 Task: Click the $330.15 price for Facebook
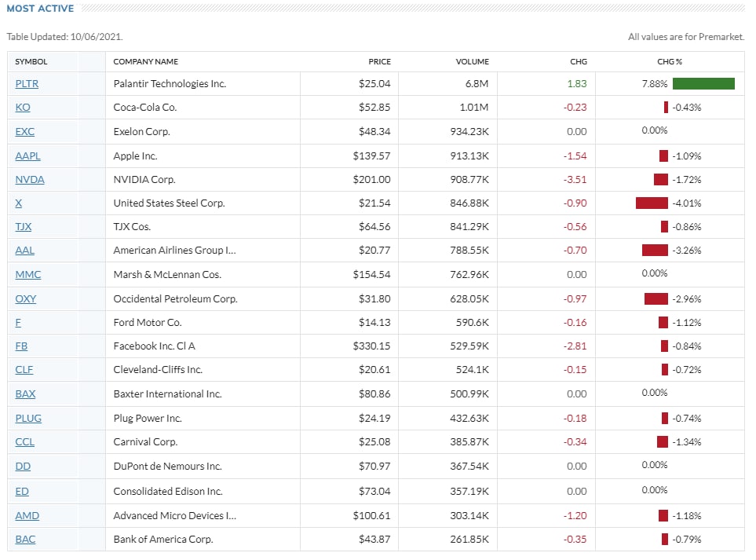pyautogui.click(x=372, y=346)
